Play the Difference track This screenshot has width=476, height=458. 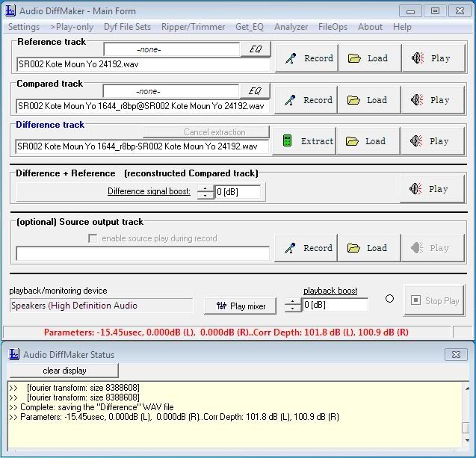tap(432, 141)
